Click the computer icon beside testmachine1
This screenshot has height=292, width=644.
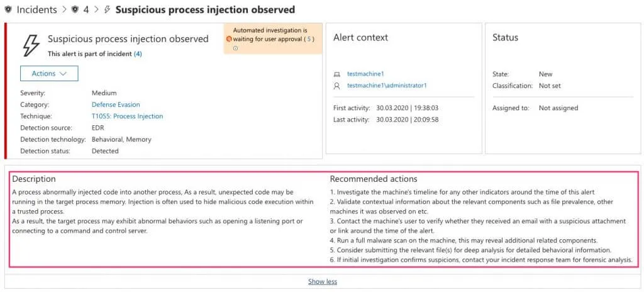coord(337,74)
